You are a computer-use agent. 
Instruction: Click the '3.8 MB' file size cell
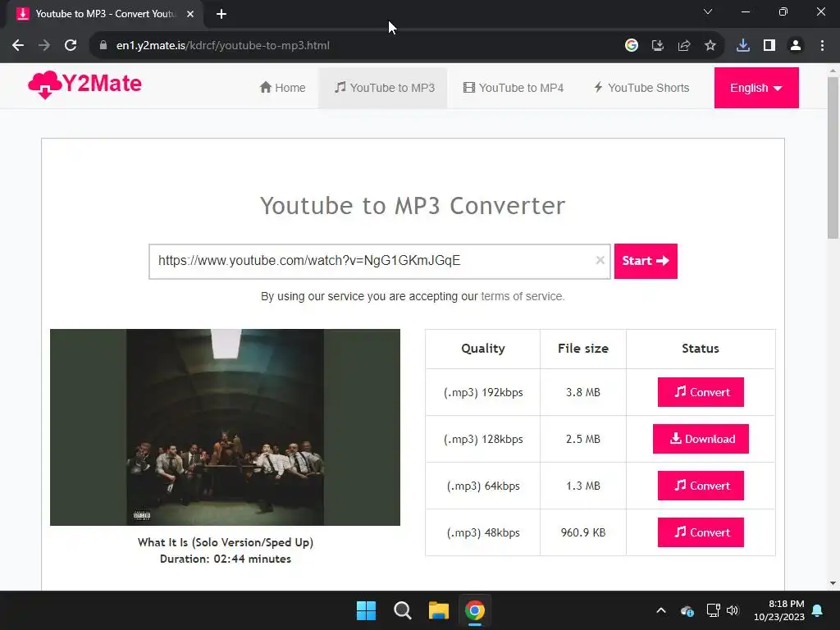[x=583, y=392]
